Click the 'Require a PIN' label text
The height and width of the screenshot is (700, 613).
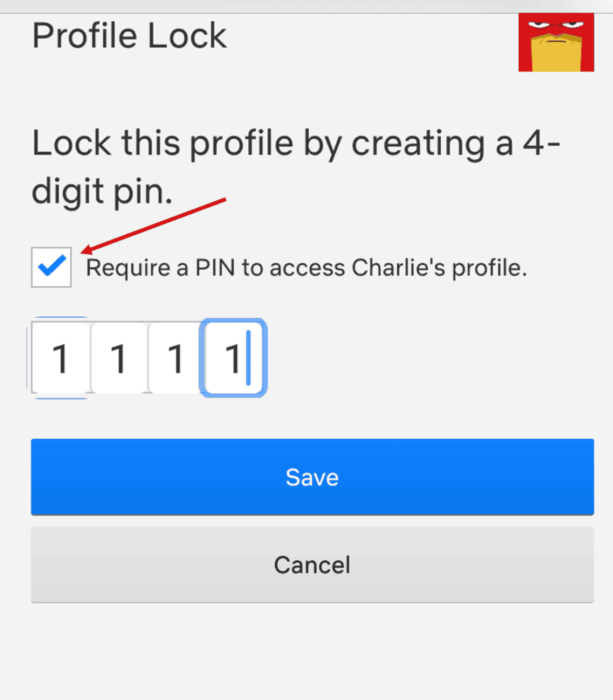[x=306, y=268]
